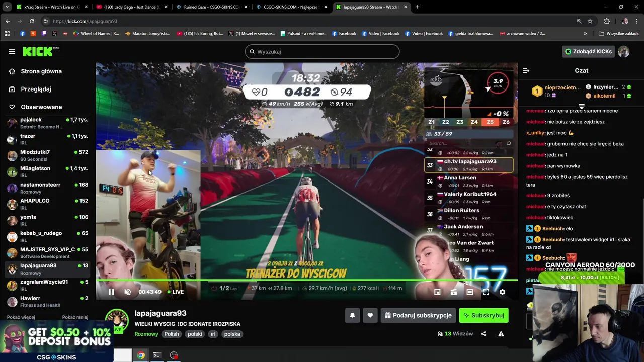Open a new browser tab with plus

(x=418, y=7)
